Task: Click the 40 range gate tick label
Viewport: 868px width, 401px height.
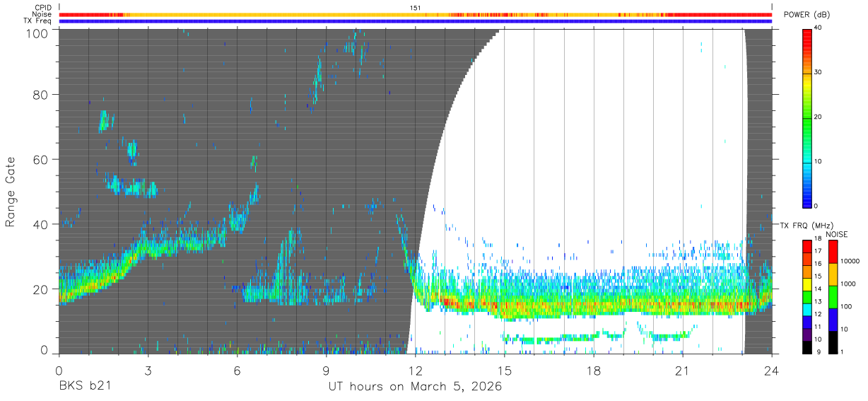Action: click(41, 224)
